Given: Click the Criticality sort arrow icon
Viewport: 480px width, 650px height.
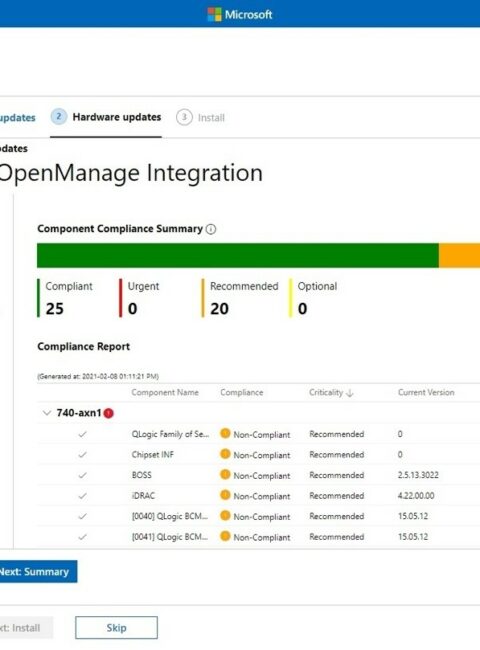Looking at the screenshot, I should [x=350, y=393].
